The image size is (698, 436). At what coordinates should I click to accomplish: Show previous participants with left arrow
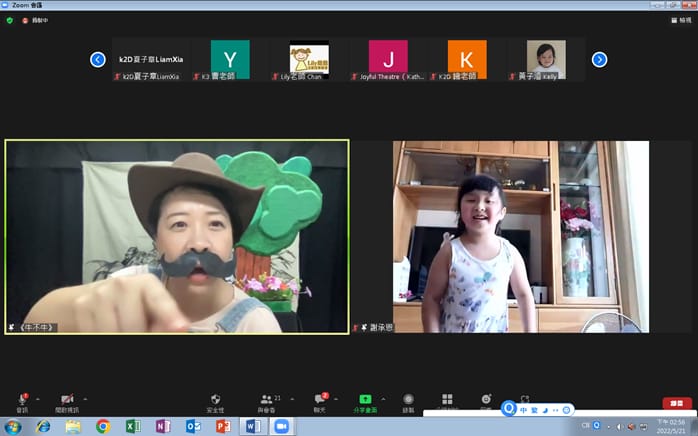point(97,59)
